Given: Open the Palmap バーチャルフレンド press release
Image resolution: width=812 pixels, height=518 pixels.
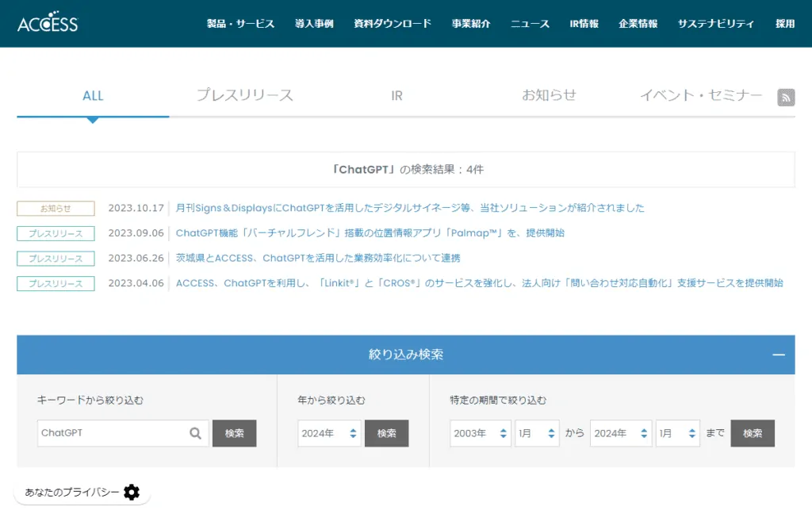Looking at the screenshot, I should pyautogui.click(x=370, y=233).
